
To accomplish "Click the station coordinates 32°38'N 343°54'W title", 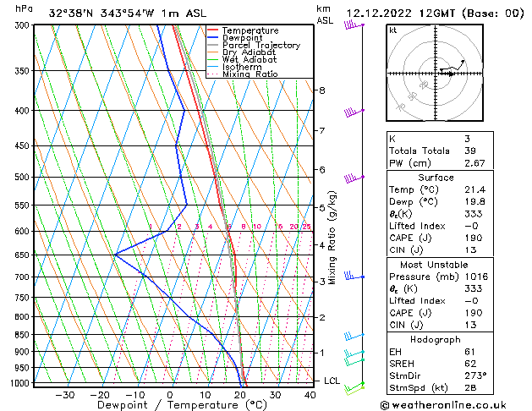I will point(127,14).
